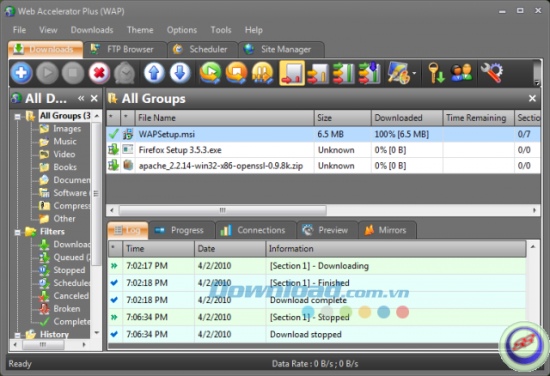Screen dimensions: 550x376
Task: Sort by Time Remaining column header
Action: (479, 118)
